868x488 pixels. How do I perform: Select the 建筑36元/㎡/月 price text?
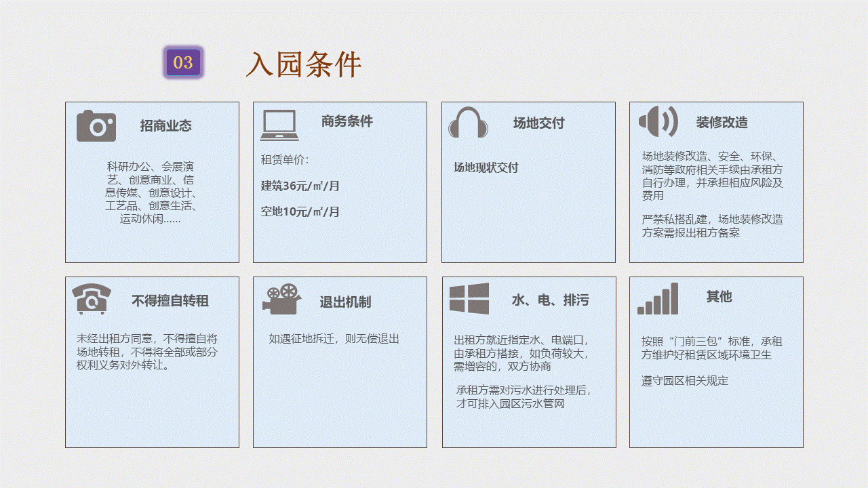coord(299,184)
